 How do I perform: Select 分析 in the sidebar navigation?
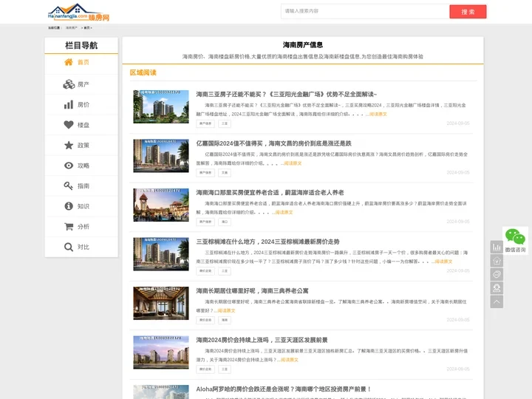[x=81, y=227]
